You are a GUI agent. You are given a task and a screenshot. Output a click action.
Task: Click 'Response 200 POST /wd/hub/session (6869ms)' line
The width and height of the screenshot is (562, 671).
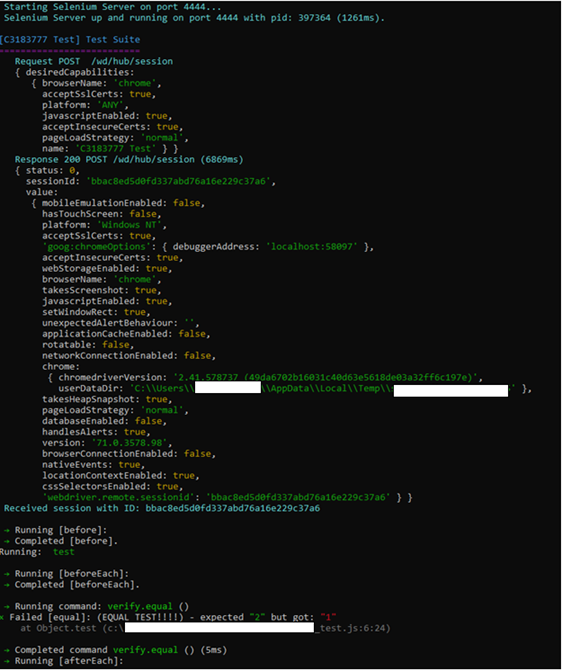pos(129,160)
